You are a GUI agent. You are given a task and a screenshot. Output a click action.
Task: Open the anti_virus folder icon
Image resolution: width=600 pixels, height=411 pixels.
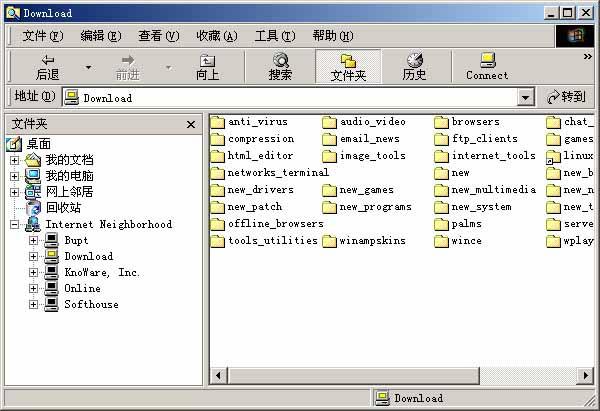pos(218,122)
